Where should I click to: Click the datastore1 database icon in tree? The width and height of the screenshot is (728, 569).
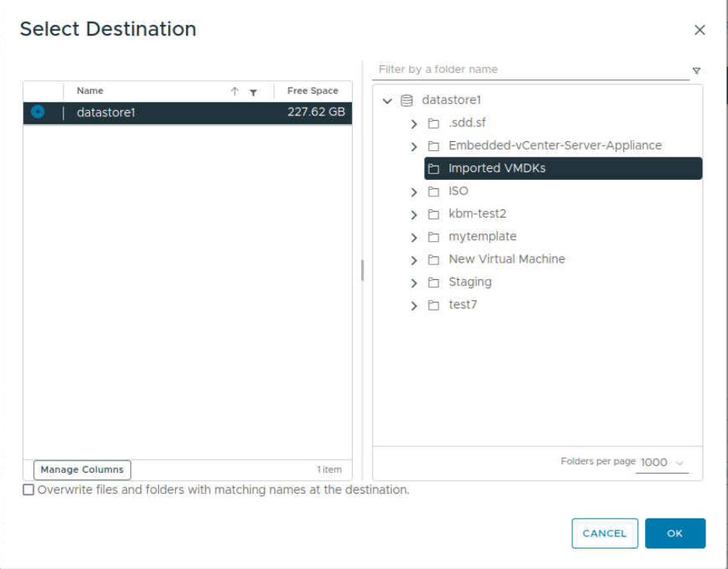point(406,100)
